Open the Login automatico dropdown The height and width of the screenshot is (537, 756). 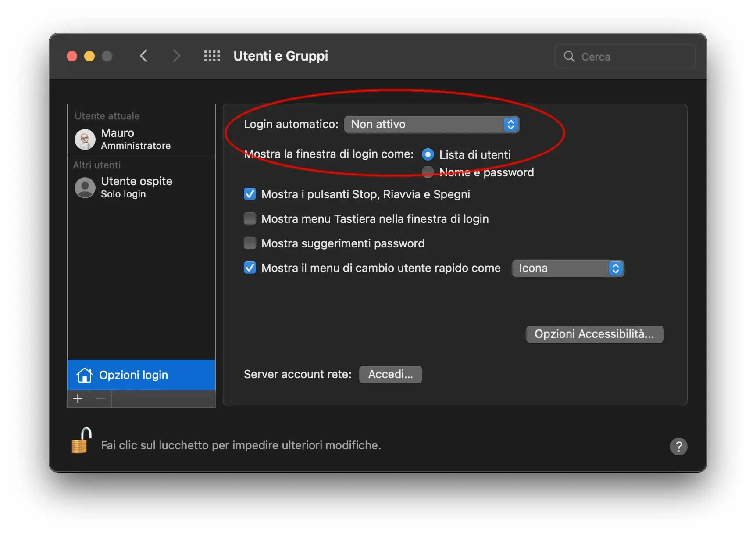pos(432,125)
